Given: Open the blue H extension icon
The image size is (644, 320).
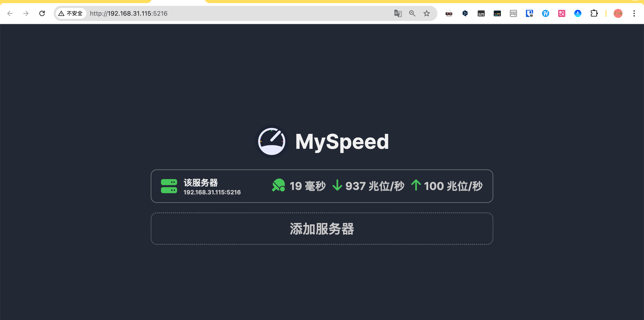Looking at the screenshot, I should point(546,13).
